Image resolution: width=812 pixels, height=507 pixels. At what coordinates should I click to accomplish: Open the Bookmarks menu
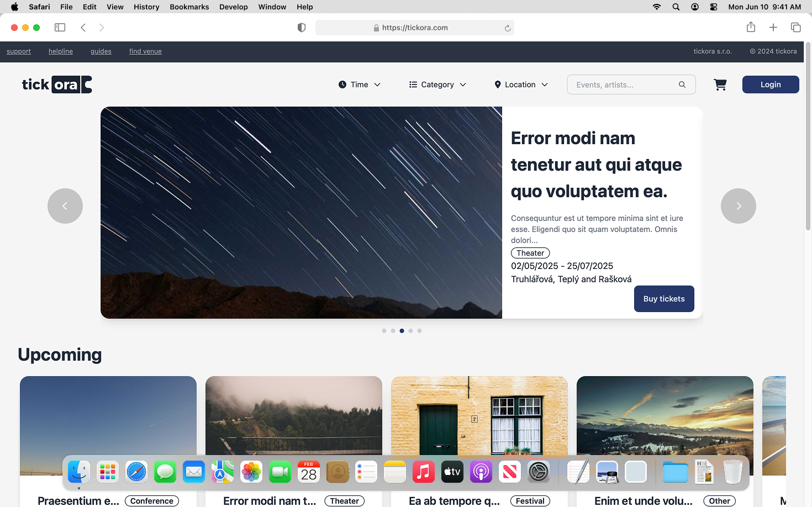(189, 7)
